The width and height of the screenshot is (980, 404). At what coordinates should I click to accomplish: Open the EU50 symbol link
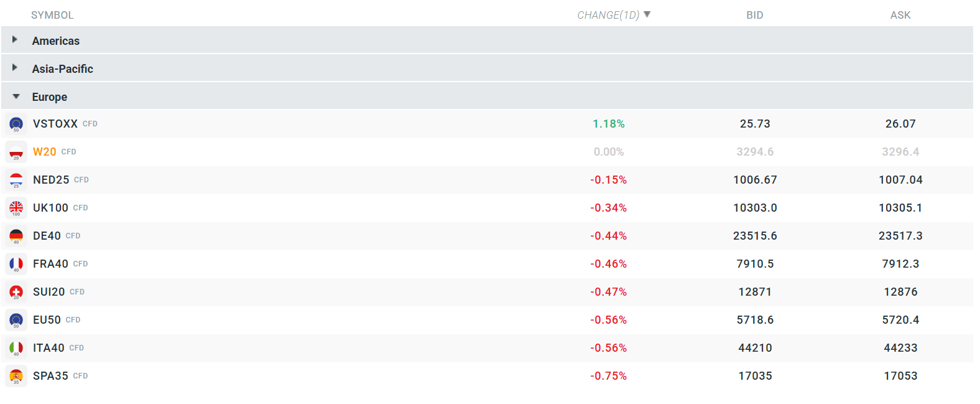tap(47, 320)
